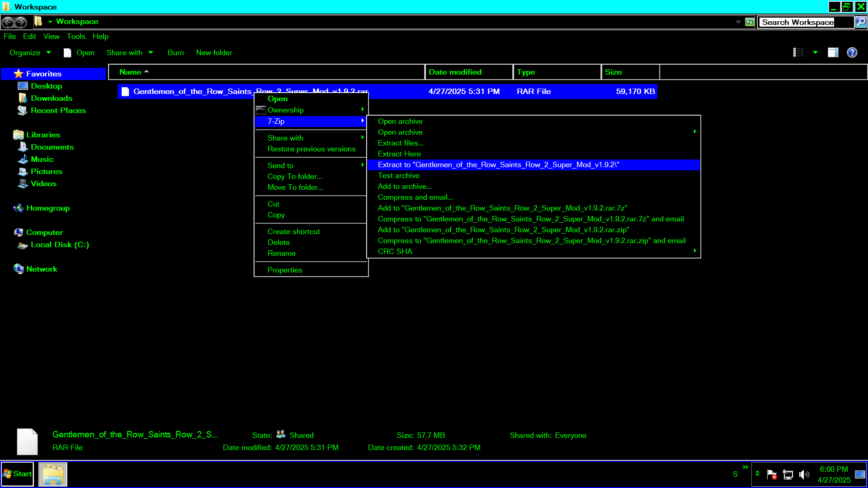Expand CRC SHA submenu

[x=533, y=252]
